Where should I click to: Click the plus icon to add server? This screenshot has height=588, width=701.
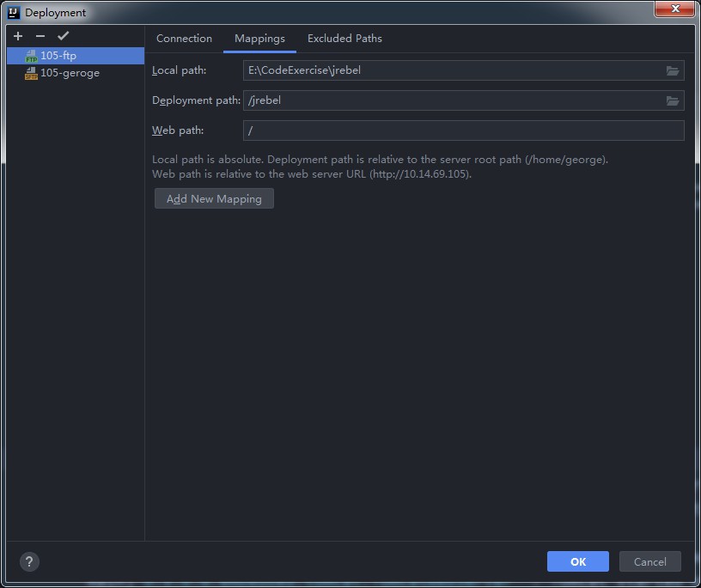(18, 36)
